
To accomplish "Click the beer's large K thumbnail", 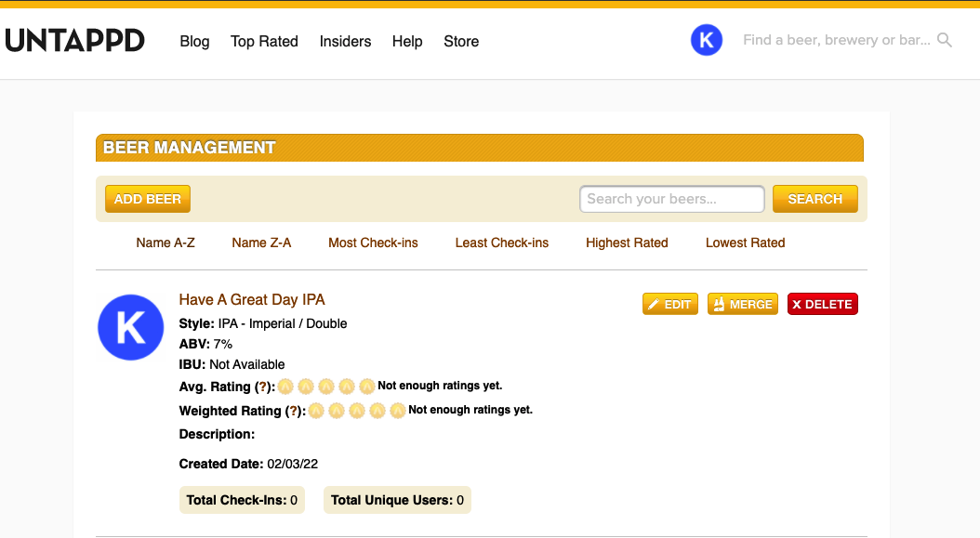I will (130, 327).
